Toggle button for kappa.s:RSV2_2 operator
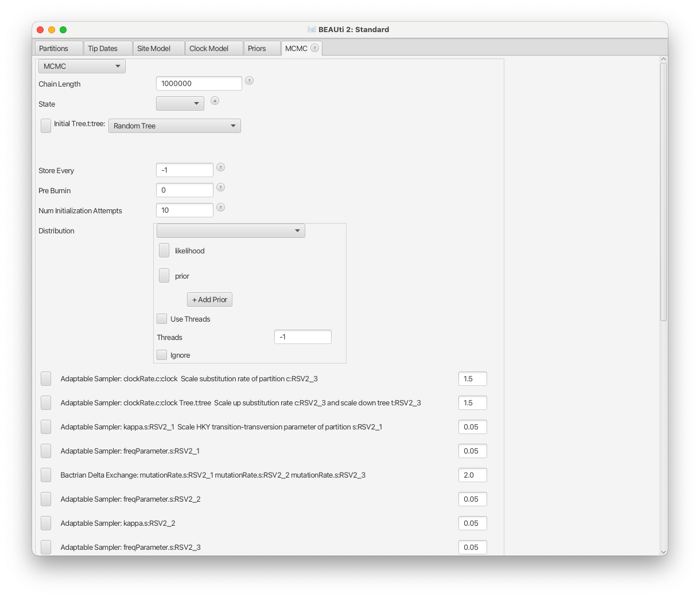The height and width of the screenshot is (598, 700). pyautogui.click(x=46, y=523)
